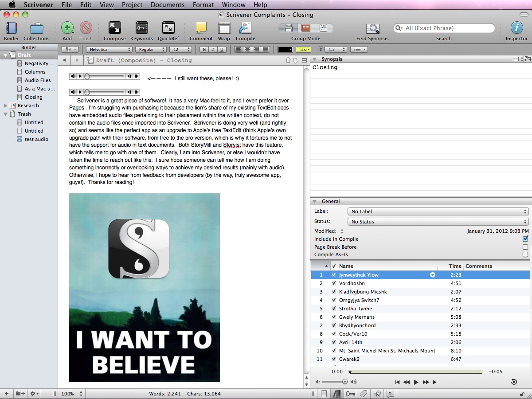The height and width of the screenshot is (399, 532).
Task: Open the Project menu
Action: 132,5
